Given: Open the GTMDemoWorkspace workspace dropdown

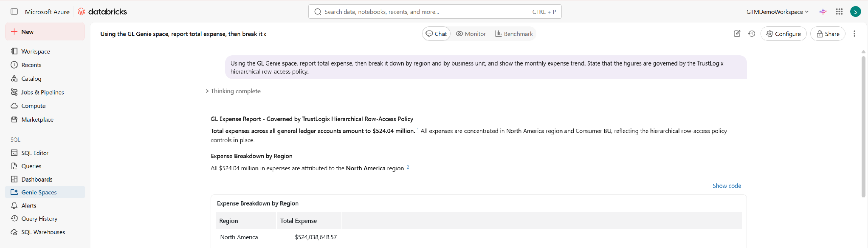Looking at the screenshot, I should pos(777,12).
